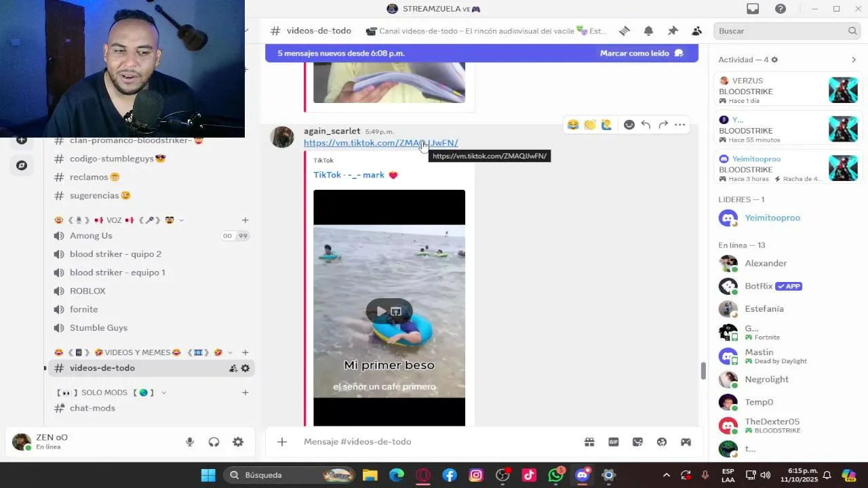Click the Buscar search field
This screenshot has height=488, width=868.
pyautogui.click(x=787, y=31)
